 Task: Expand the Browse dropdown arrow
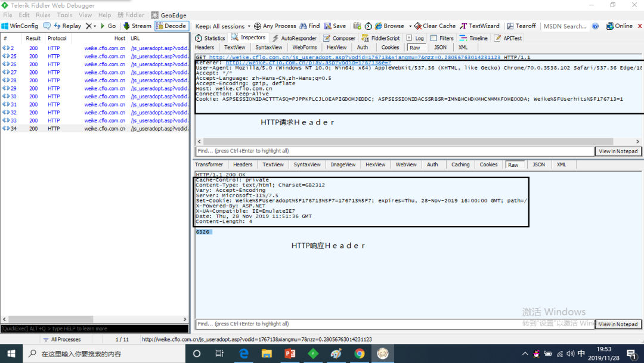coord(410,26)
